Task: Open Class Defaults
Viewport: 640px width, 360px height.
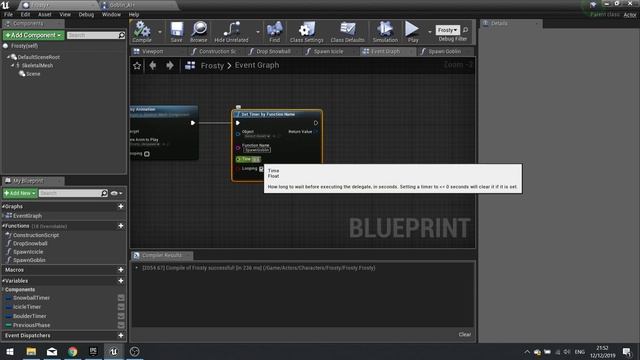Action: tap(347, 32)
